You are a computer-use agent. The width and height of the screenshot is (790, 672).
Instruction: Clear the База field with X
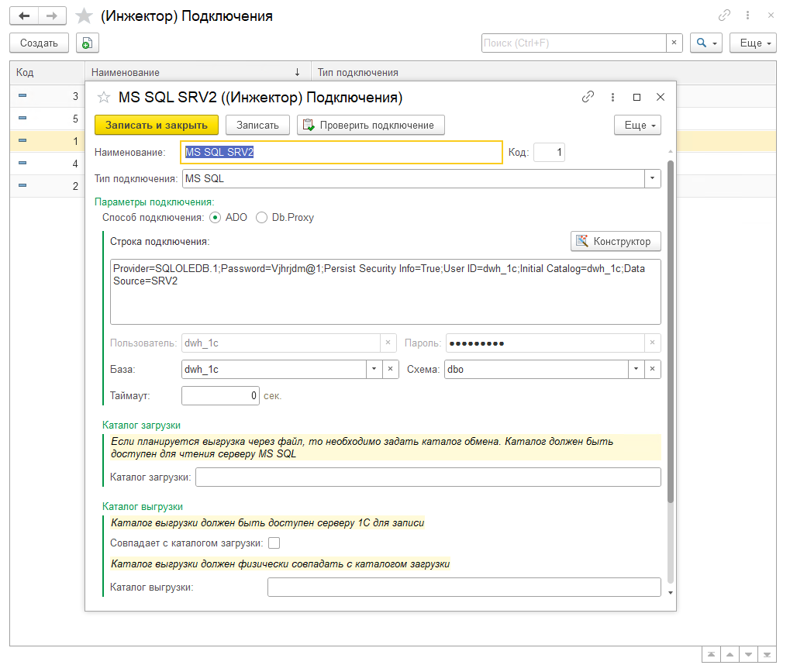[x=390, y=369]
